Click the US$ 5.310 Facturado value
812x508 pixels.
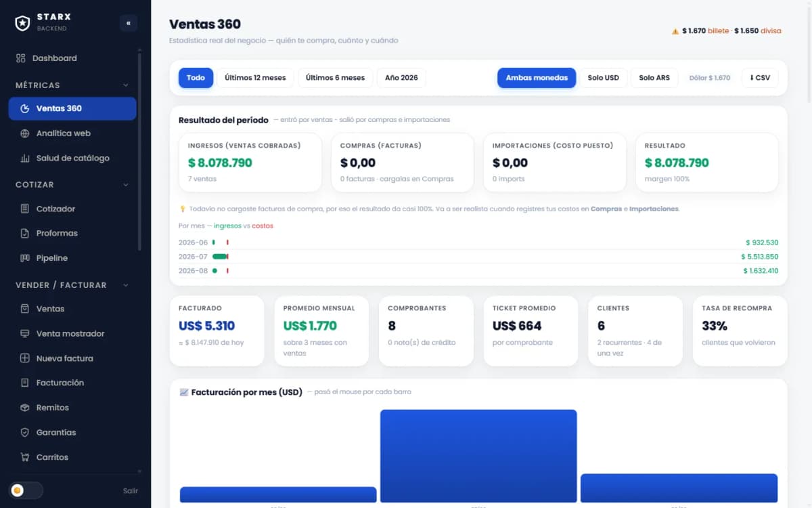(207, 326)
